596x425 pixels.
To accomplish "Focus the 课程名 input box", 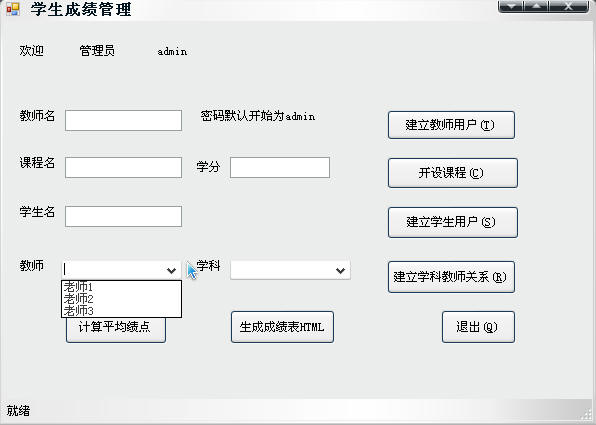I will point(124,168).
